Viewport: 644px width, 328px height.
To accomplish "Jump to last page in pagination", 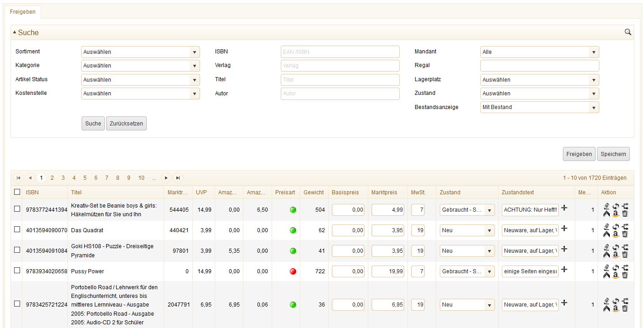I will (x=178, y=178).
